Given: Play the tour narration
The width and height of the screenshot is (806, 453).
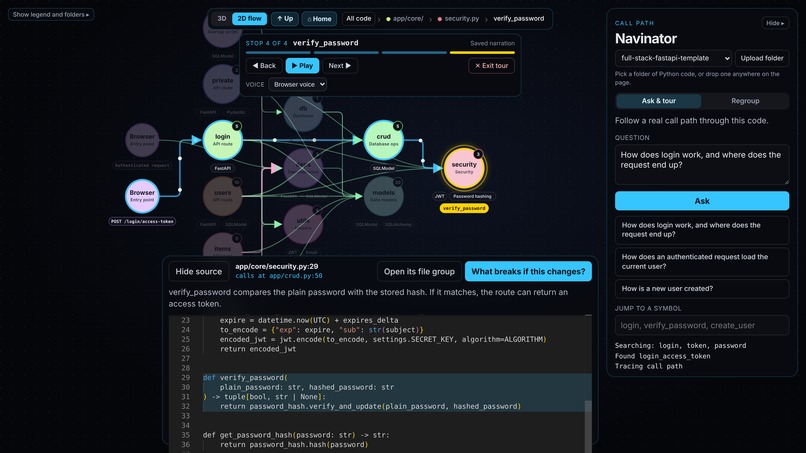Looking at the screenshot, I should click(x=302, y=66).
